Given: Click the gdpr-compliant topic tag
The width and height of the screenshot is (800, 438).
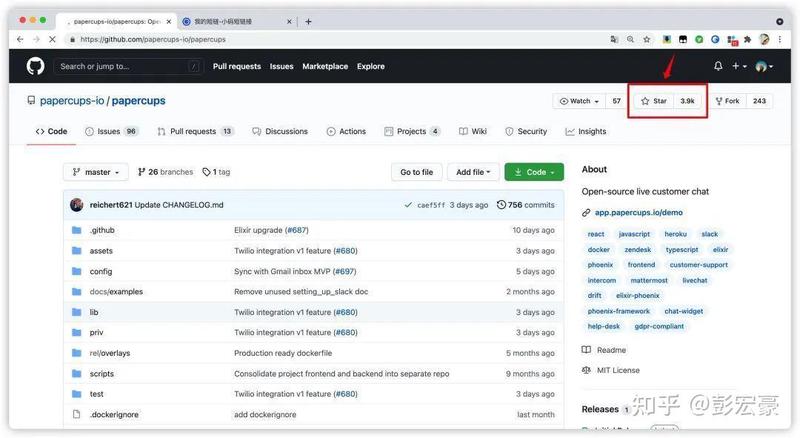Looking at the screenshot, I should (659, 326).
